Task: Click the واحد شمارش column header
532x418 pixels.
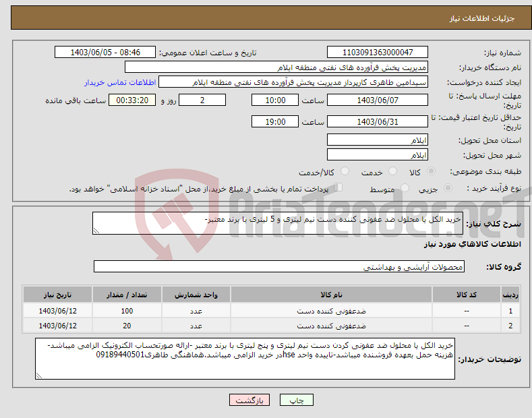Action: (196, 295)
